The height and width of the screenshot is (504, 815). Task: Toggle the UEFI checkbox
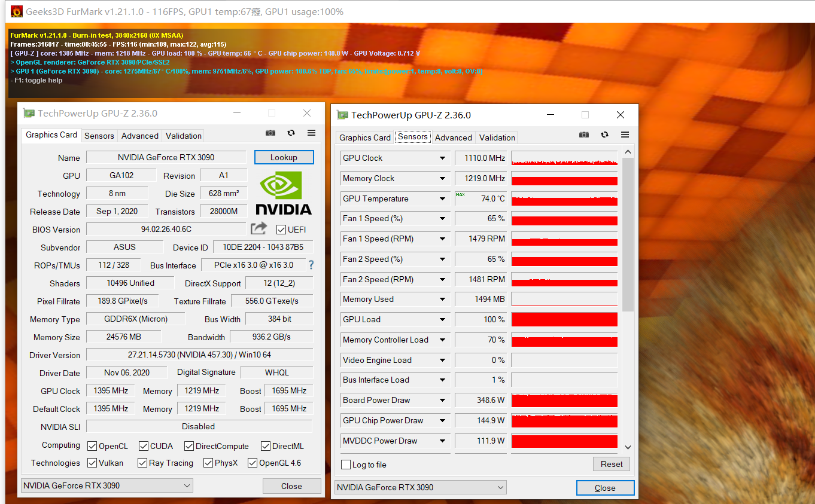point(281,230)
